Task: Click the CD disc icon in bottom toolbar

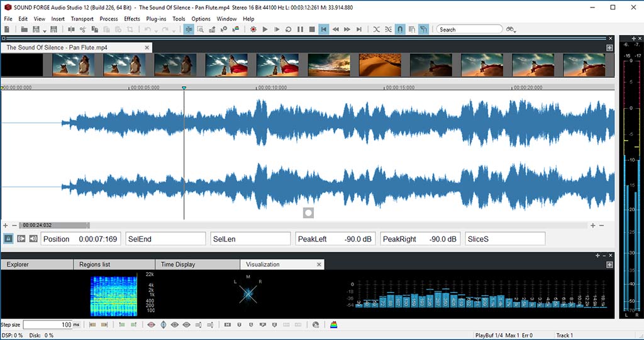Action: 316,325
